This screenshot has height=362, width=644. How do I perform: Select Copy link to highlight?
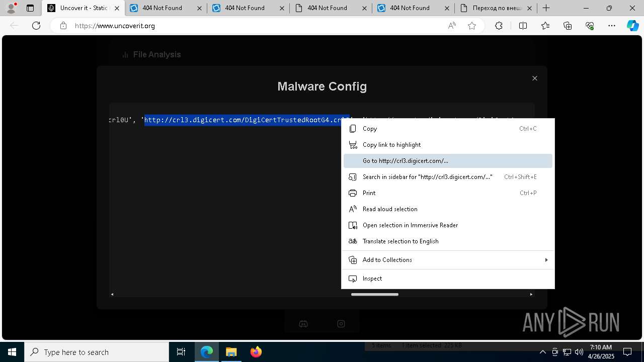[448, 145]
